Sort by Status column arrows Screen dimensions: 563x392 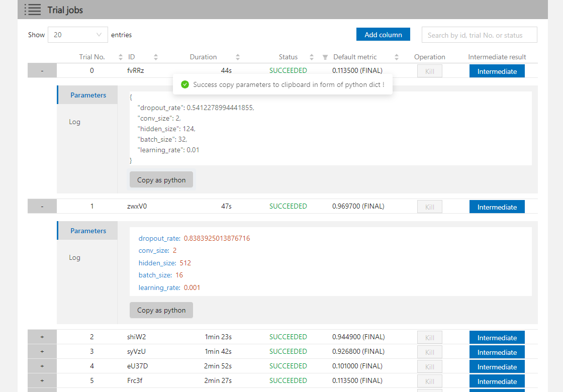(312, 57)
